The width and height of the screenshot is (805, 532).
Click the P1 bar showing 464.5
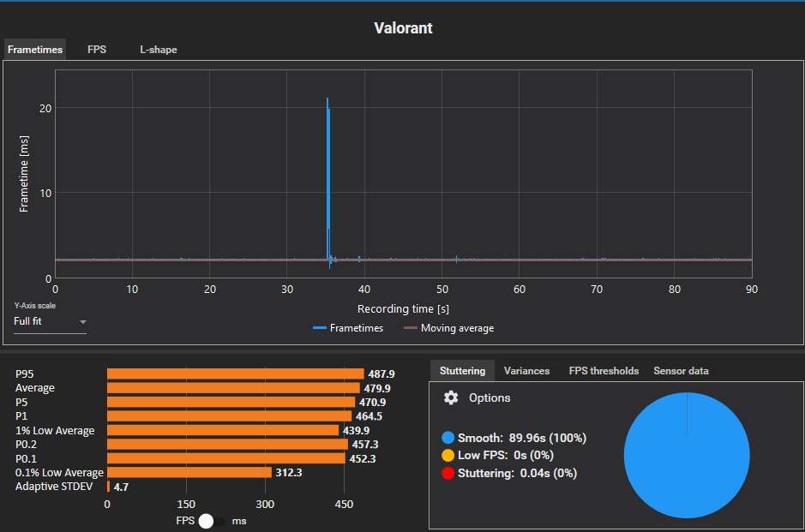(230, 416)
